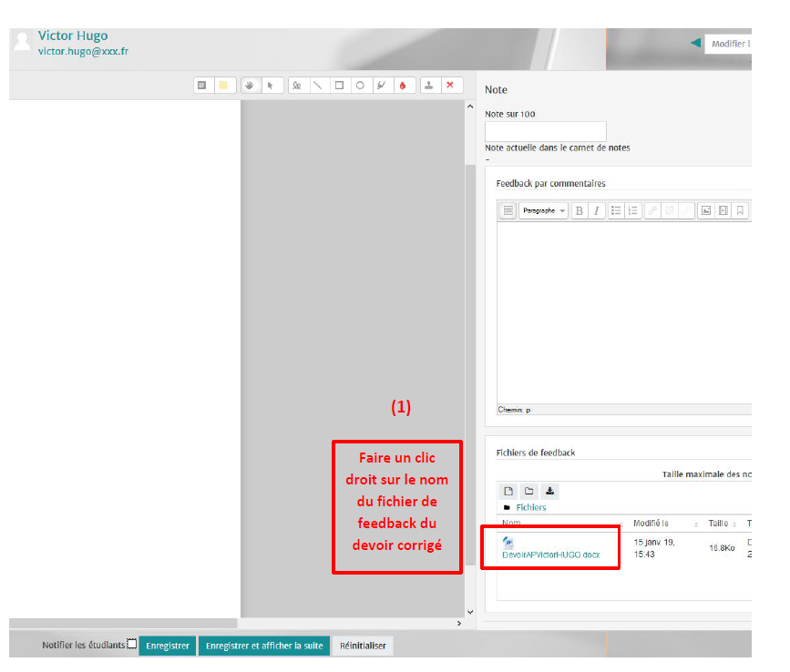This screenshot has height=672, width=790.
Task: Click the red X stamp picker
Action: (449, 86)
